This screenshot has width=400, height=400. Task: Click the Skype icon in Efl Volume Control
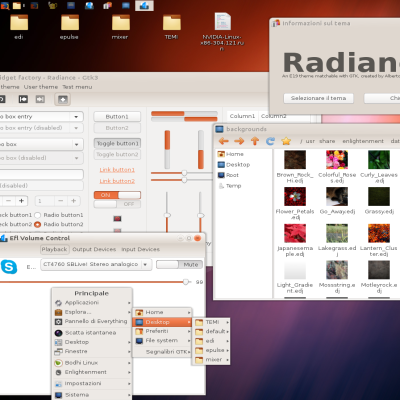coord(9,267)
